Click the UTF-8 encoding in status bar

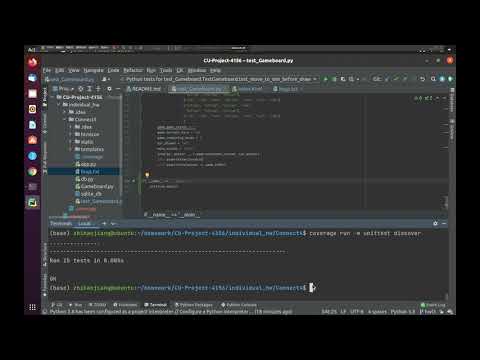(357, 312)
